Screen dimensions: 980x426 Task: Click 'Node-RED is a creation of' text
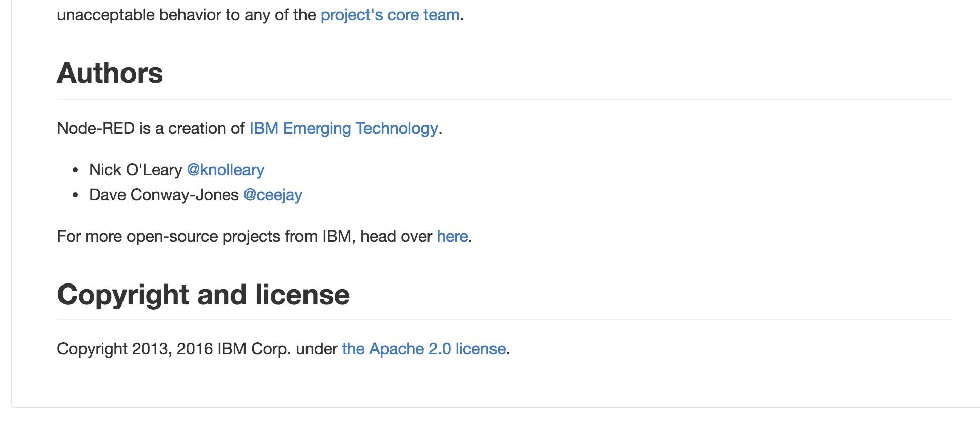click(x=151, y=129)
